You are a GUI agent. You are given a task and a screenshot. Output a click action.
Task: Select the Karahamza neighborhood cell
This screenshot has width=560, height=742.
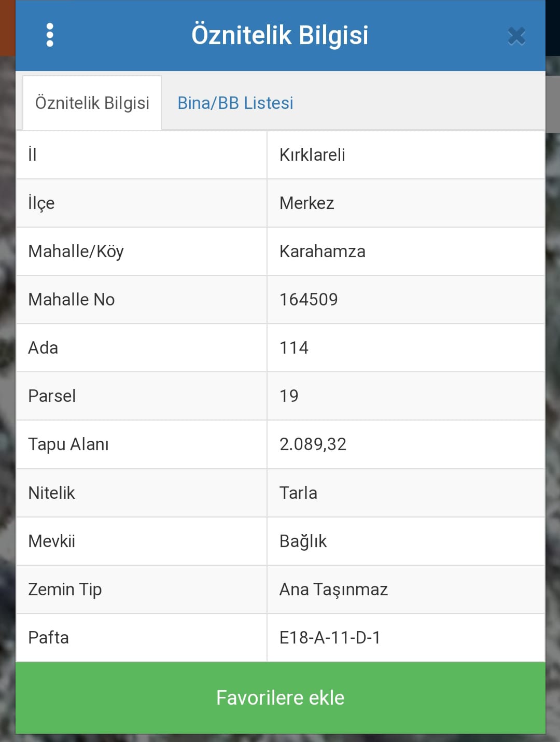pyautogui.click(x=406, y=251)
